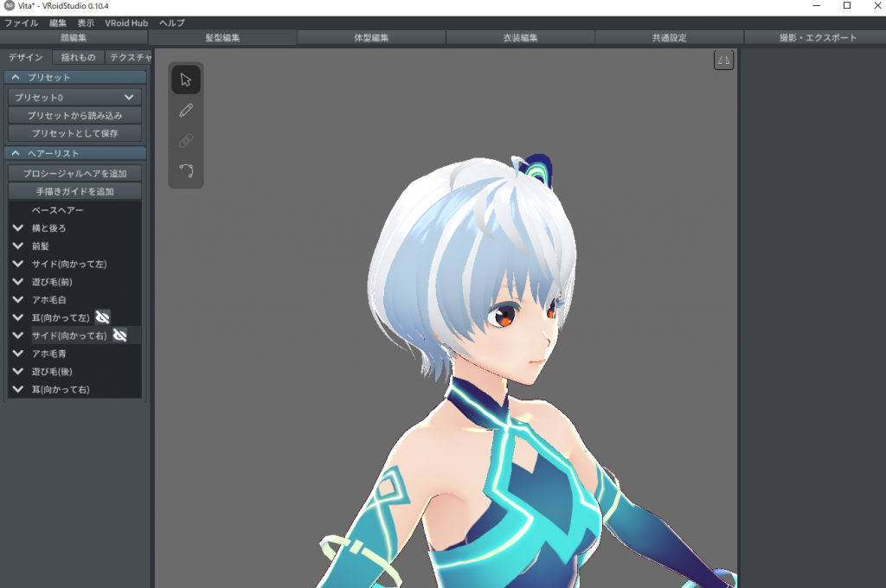Click the eraser tool icon

coord(185,141)
